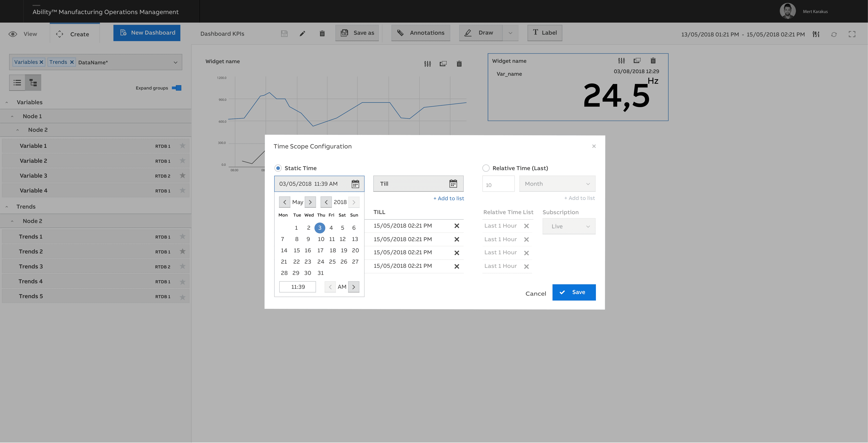This screenshot has width=868, height=443.
Task: Enter fullscreen mode with expand icon
Action: (x=852, y=34)
